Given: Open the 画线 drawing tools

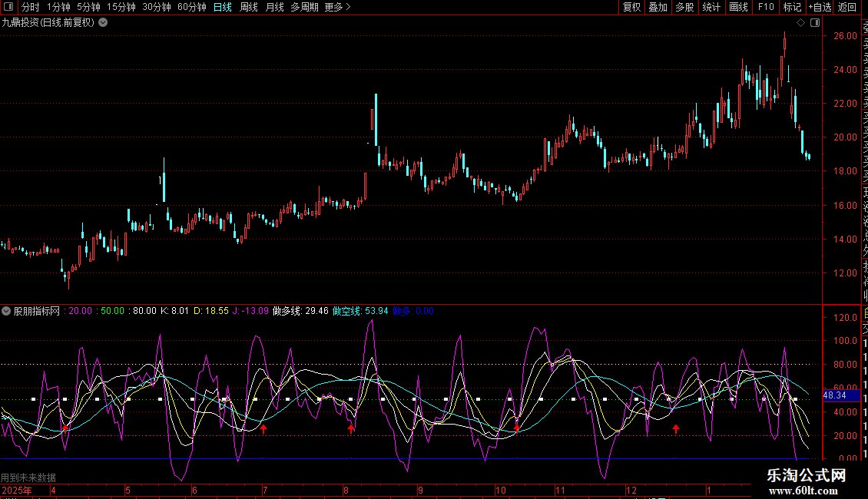Looking at the screenshot, I should coord(738,7).
